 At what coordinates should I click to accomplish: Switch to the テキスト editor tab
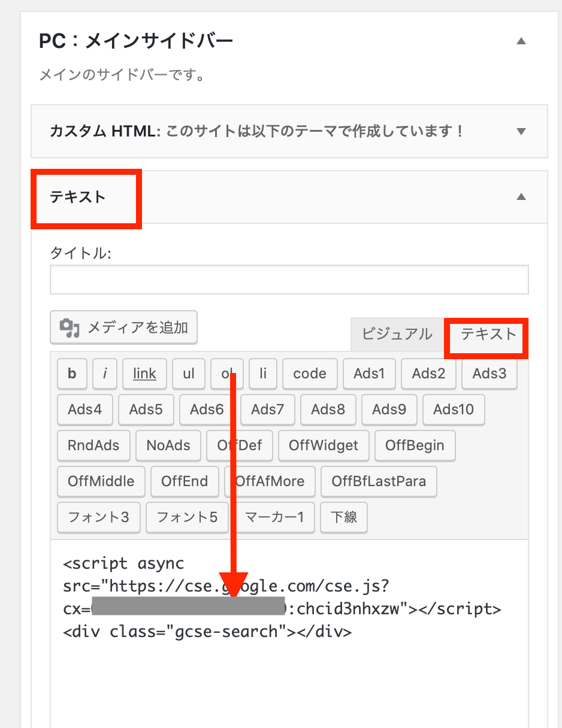point(488,334)
